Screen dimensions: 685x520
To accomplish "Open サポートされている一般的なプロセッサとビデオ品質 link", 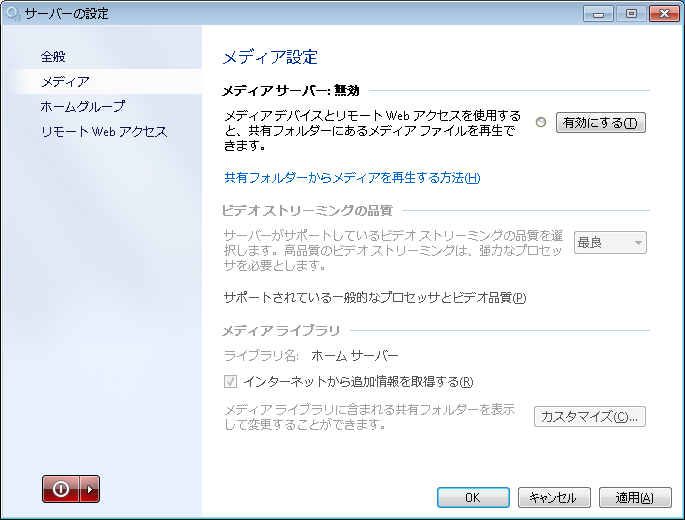I will click(x=375, y=298).
